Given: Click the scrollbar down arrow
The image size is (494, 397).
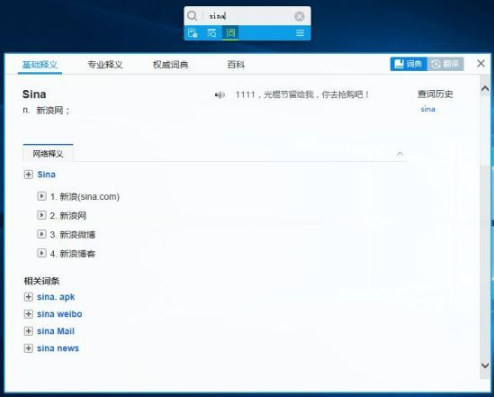Looking at the screenshot, I should [x=485, y=365].
